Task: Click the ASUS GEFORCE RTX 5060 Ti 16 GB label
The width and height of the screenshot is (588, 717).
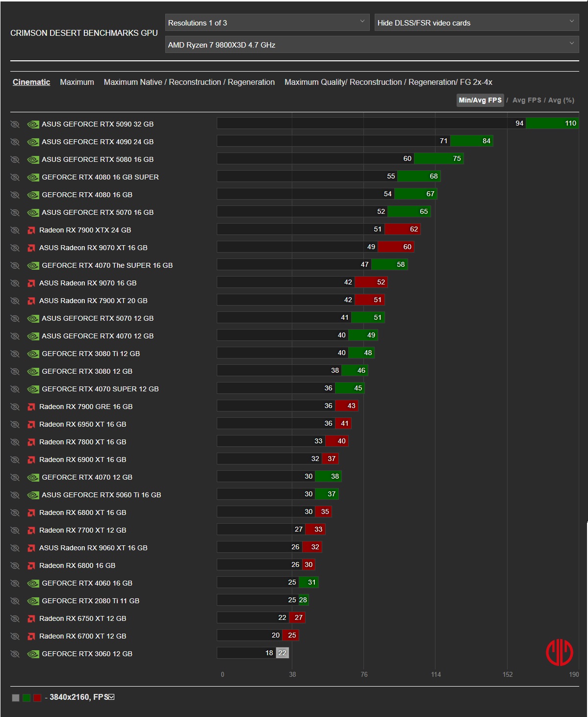Action: tap(102, 495)
